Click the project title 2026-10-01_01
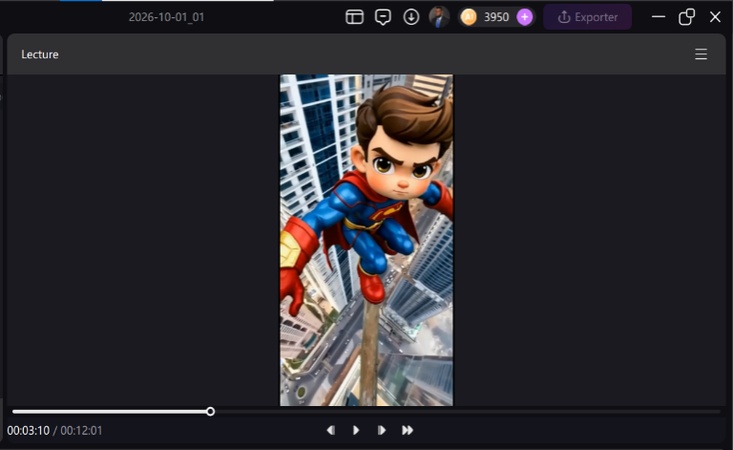Viewport: 733px width, 450px height. pyautogui.click(x=166, y=17)
